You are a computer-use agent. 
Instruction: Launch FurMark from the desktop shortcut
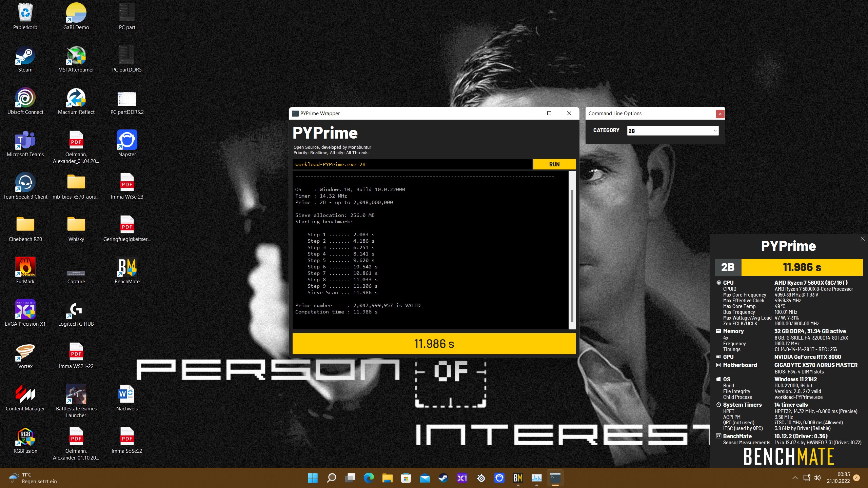coord(25,270)
